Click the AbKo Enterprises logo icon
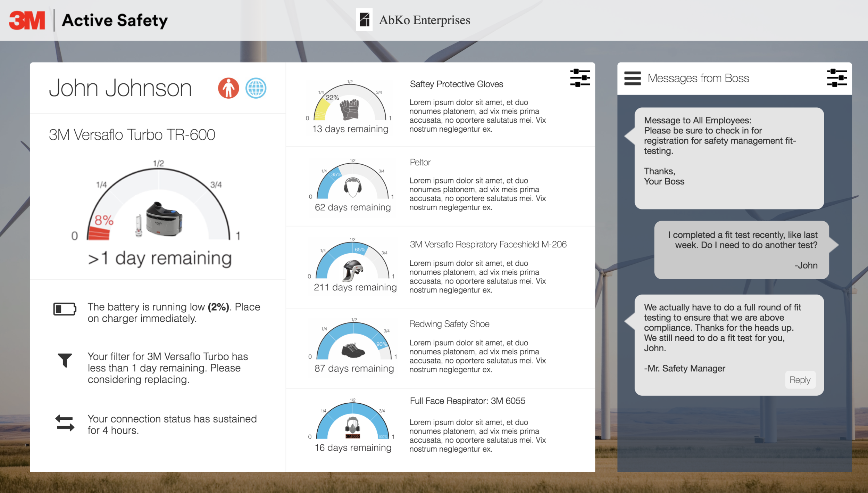Viewport: 868px width, 493px height. 364,20
